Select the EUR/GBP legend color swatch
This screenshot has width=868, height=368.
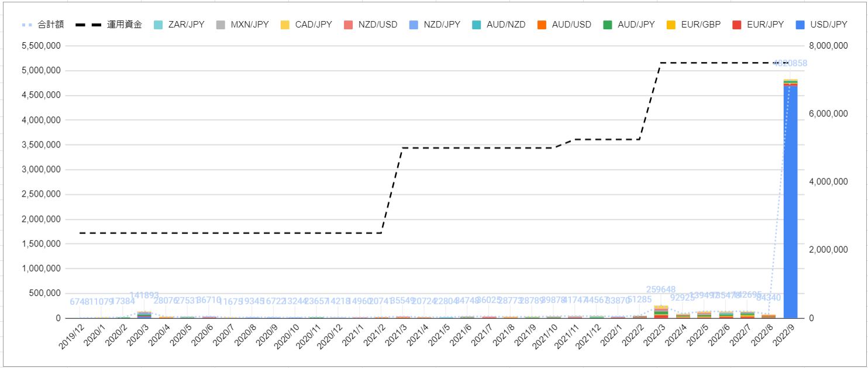(671, 25)
